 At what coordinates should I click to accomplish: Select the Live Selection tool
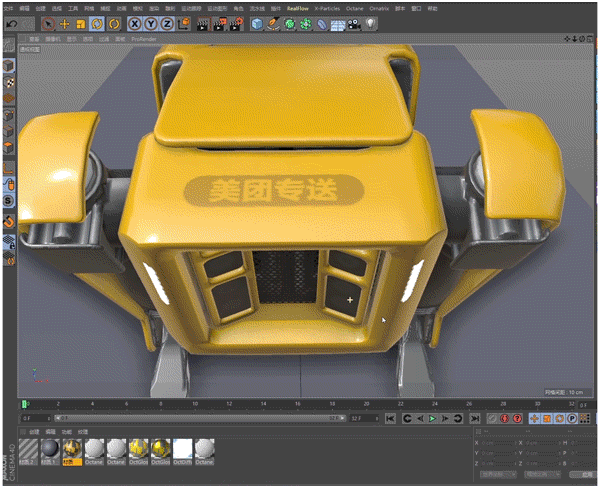(x=48, y=24)
